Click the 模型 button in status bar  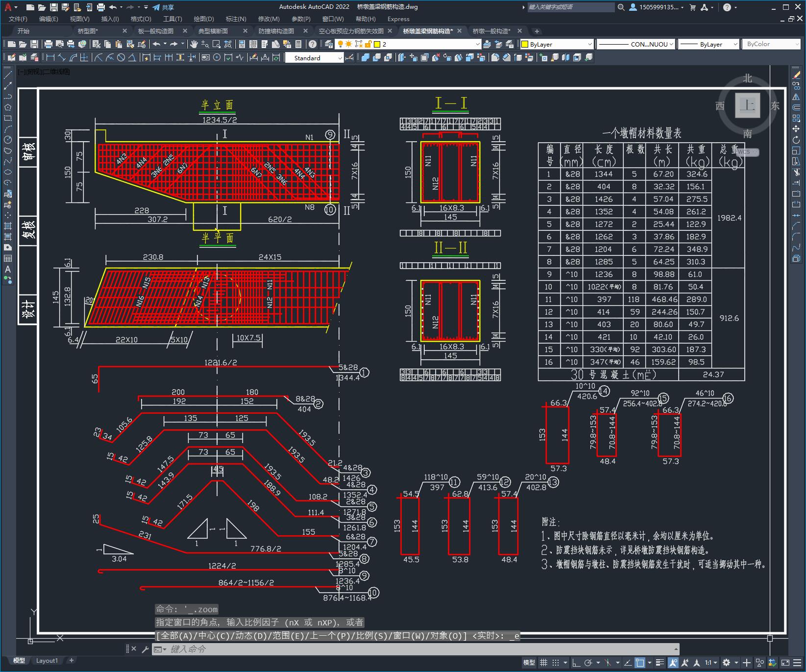(x=529, y=663)
